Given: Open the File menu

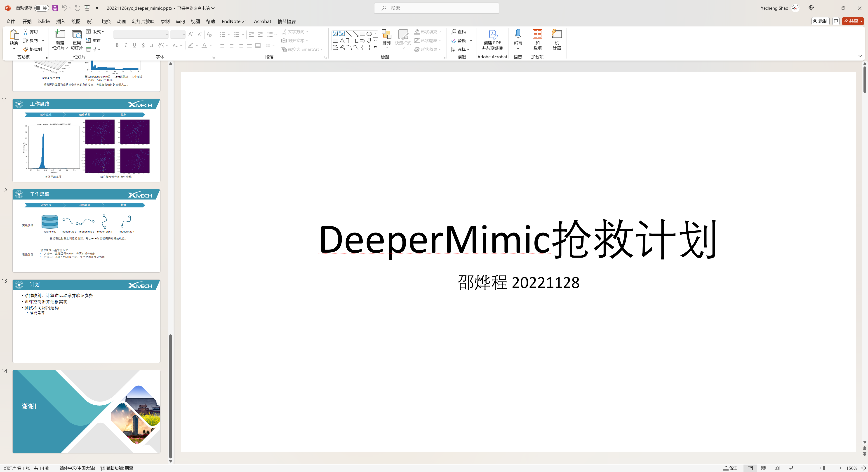Looking at the screenshot, I should pyautogui.click(x=10, y=21).
